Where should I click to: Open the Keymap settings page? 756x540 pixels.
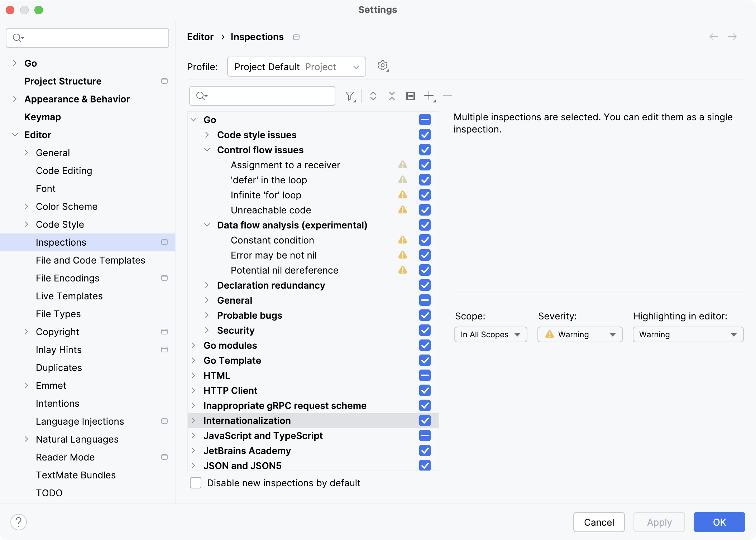pyautogui.click(x=42, y=117)
